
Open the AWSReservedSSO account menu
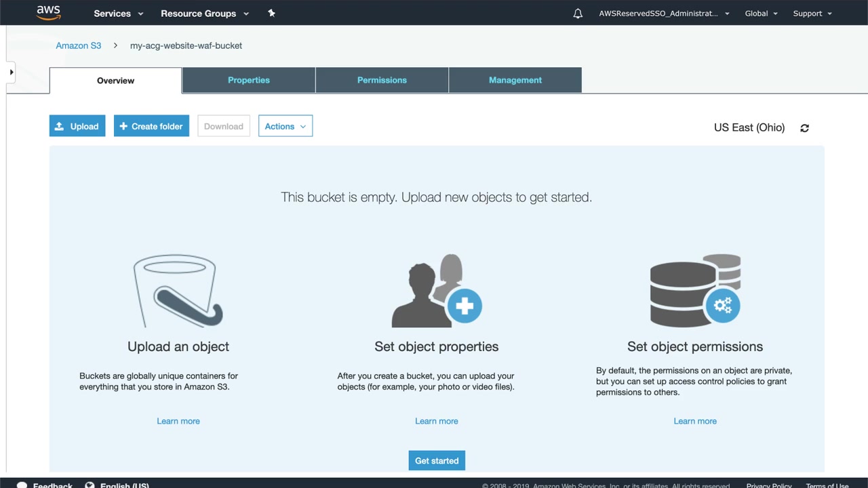click(664, 14)
